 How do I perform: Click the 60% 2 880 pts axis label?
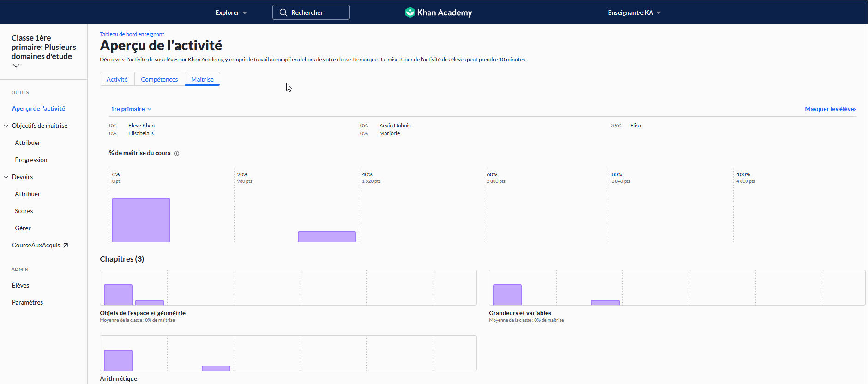tap(496, 178)
